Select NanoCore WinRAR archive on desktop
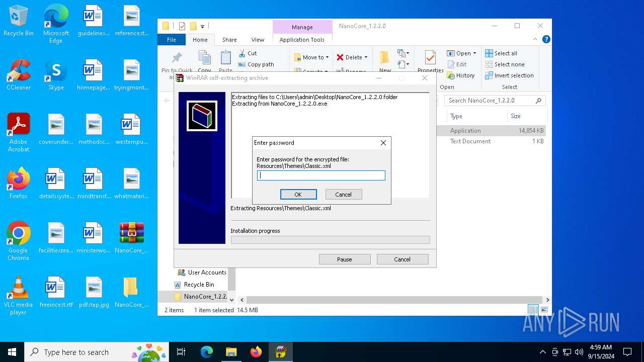 [x=131, y=238]
